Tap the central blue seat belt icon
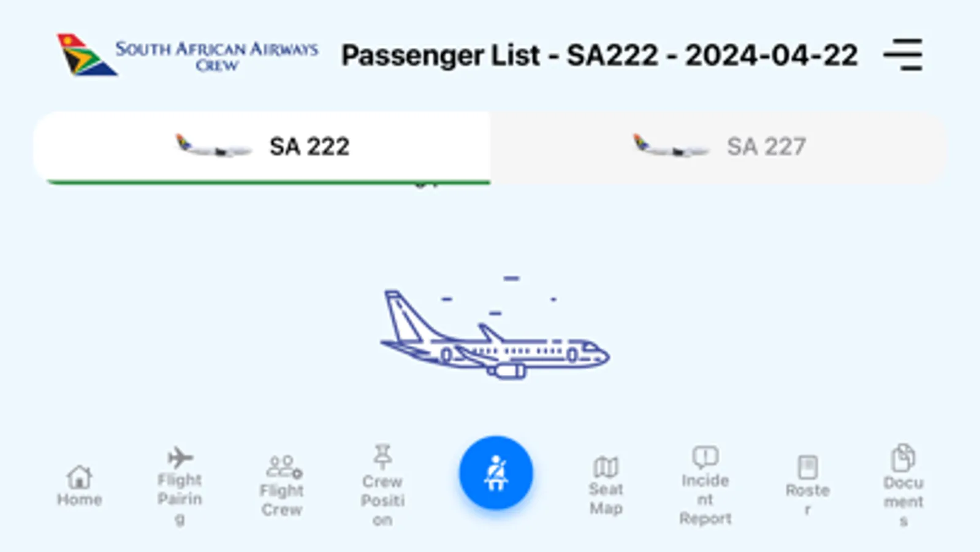Screen dimensions: 980x552 (495, 472)
